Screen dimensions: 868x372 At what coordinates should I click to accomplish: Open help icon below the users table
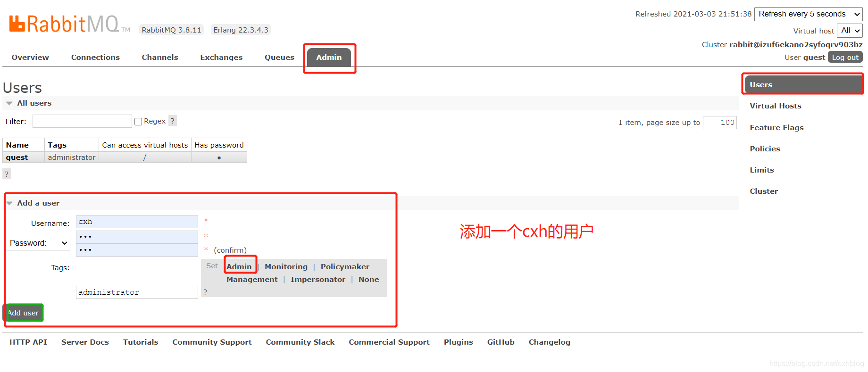tap(7, 174)
